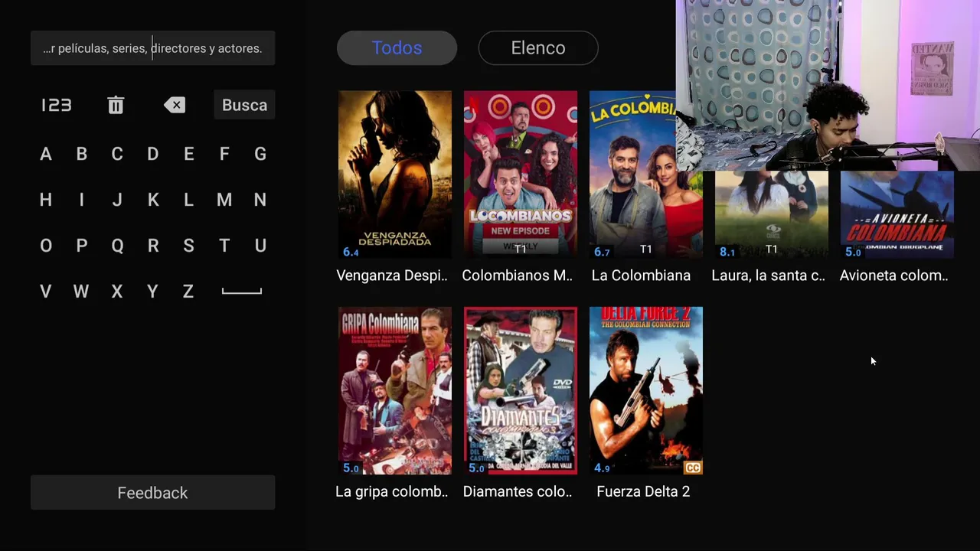Select letter Q on keyboard
980x551 pixels.
coord(117,246)
